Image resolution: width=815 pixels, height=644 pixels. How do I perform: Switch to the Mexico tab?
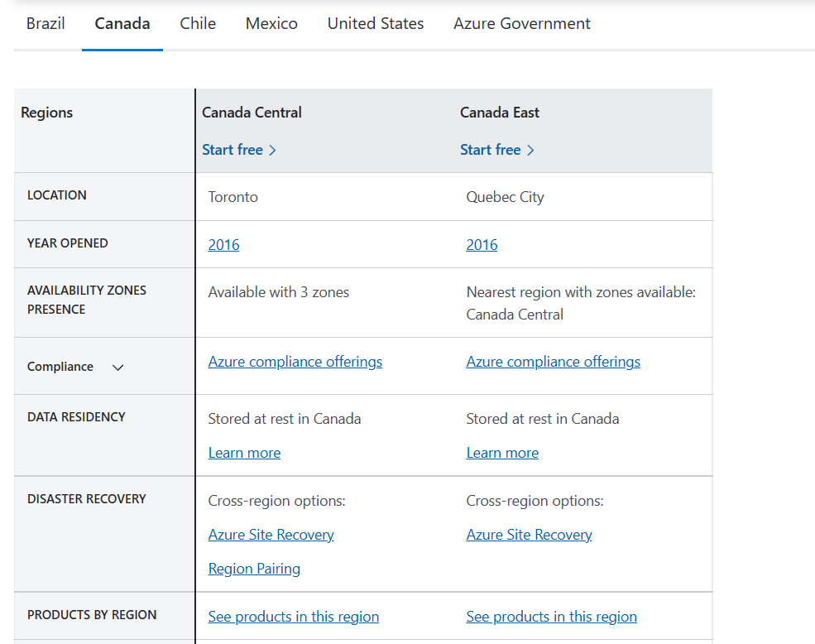[271, 23]
